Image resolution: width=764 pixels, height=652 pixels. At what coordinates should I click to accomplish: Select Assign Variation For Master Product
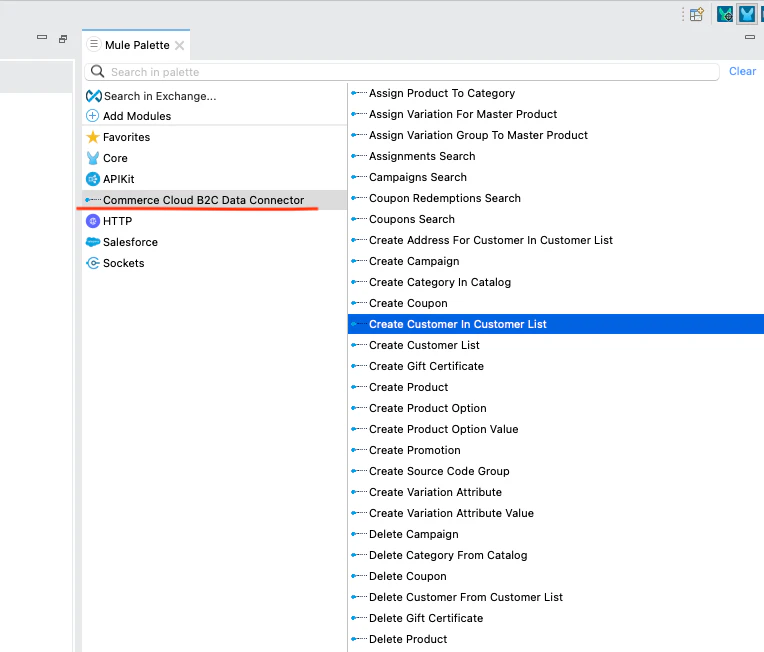(x=462, y=114)
